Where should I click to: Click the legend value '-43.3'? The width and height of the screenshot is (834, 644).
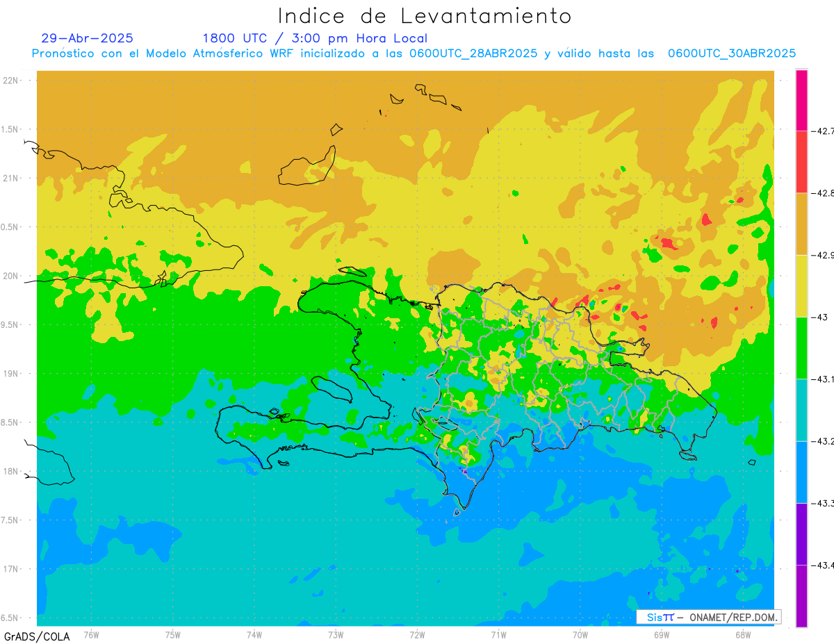823,503
